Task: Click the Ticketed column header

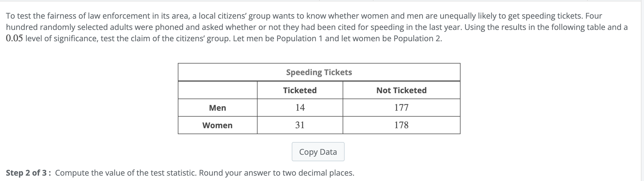Action: [300, 90]
